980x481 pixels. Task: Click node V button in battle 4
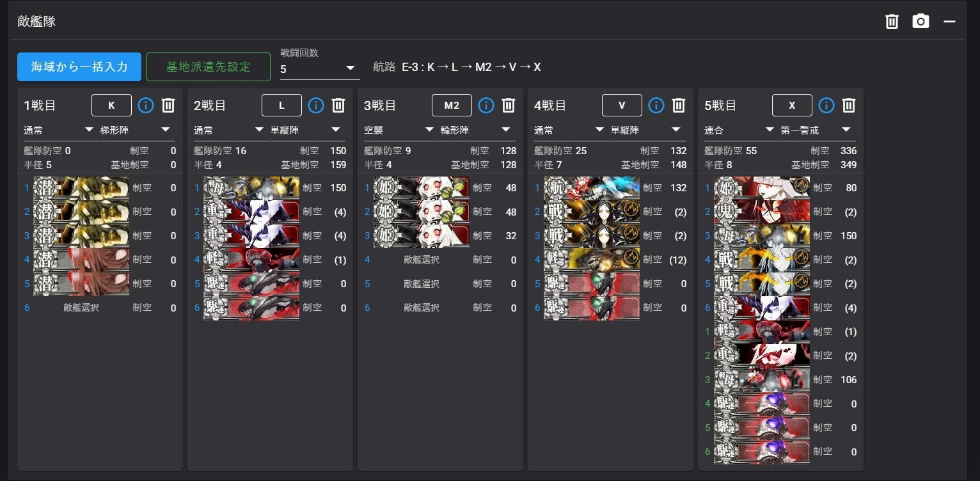click(x=622, y=106)
